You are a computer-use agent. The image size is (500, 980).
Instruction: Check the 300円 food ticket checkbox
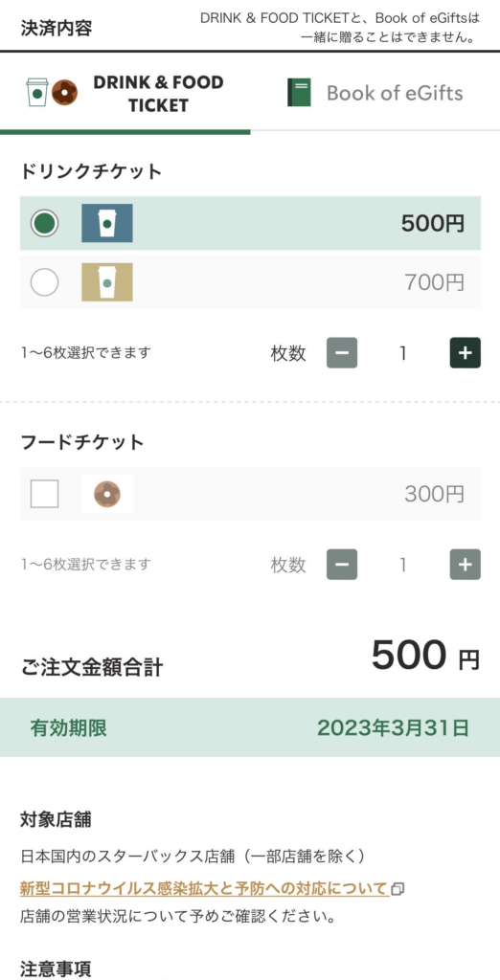click(x=44, y=494)
